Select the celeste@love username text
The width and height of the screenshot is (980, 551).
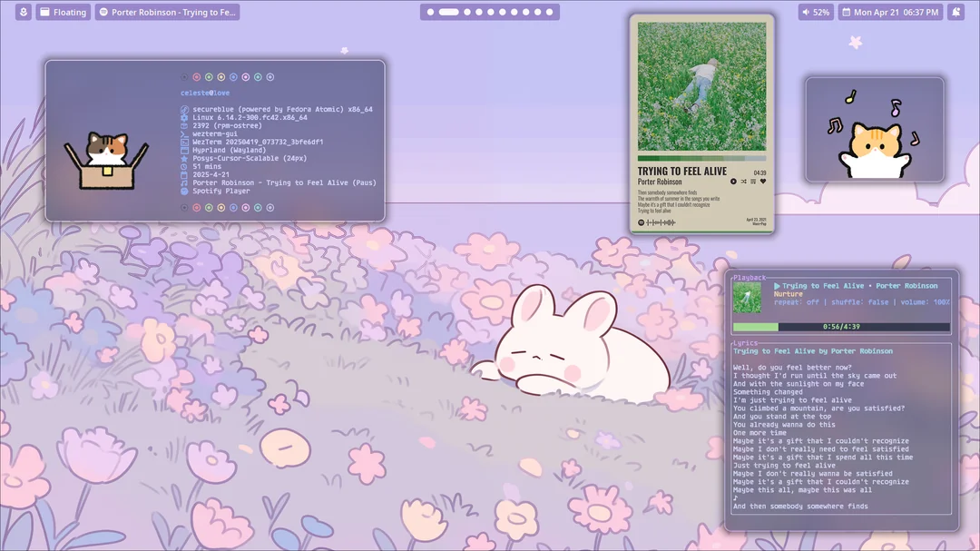tap(205, 93)
